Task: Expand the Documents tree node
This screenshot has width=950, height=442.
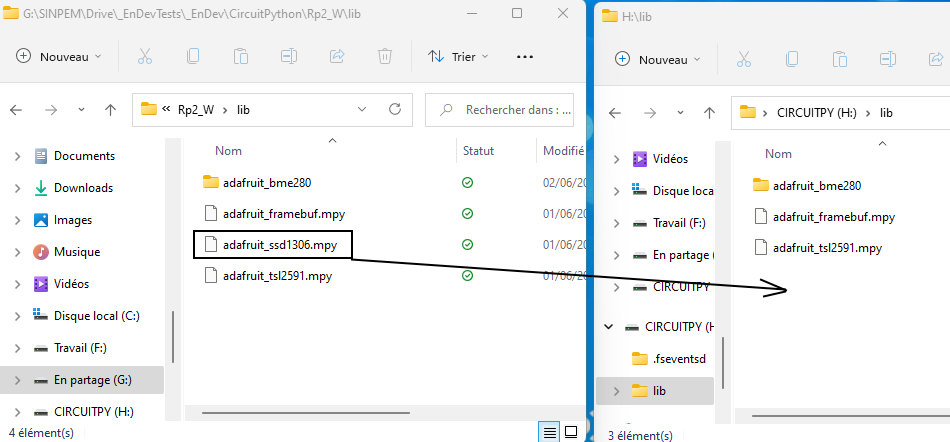Action: coord(17,156)
